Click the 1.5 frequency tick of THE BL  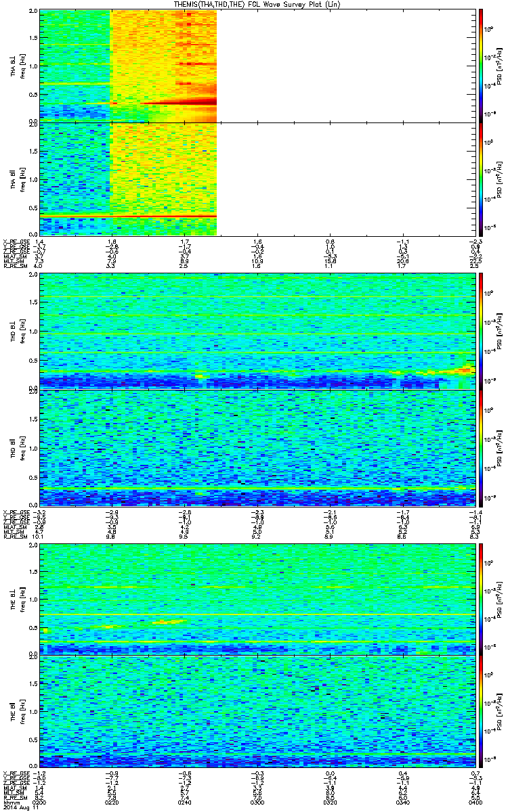pyautogui.click(x=33, y=571)
